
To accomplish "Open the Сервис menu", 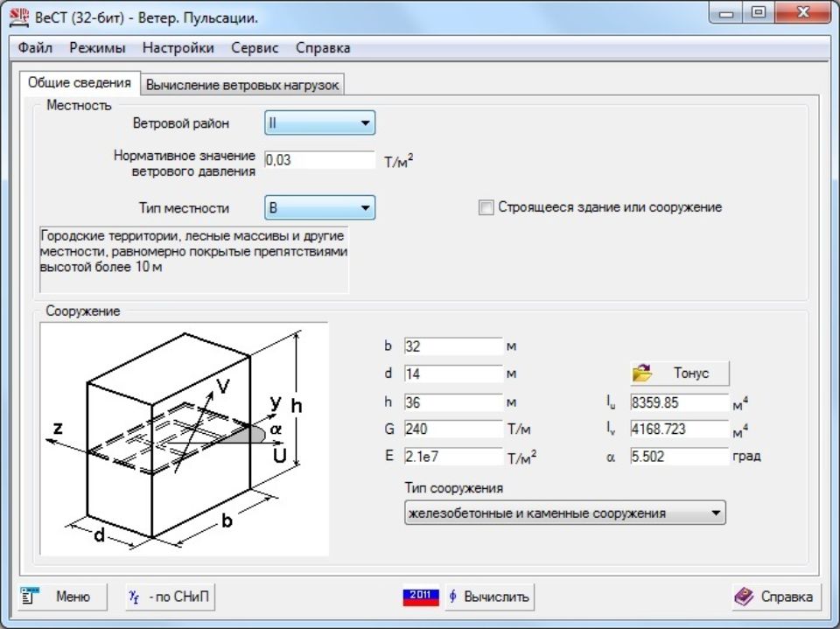I will point(255,48).
